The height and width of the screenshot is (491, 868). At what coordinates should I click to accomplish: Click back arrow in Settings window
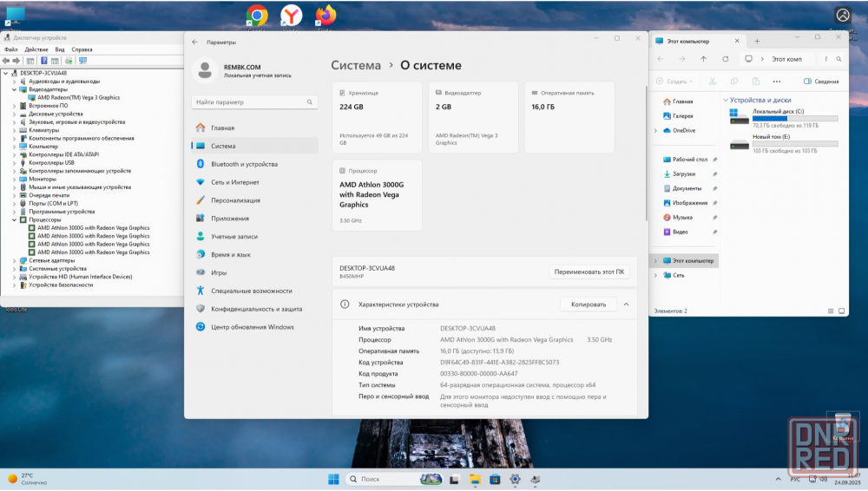(x=194, y=42)
